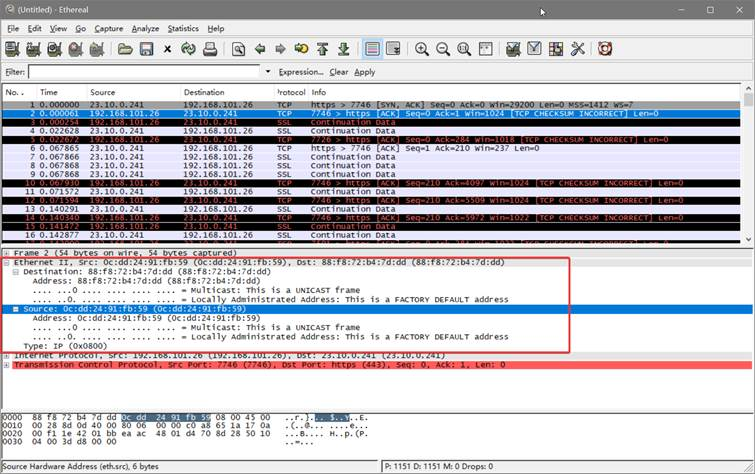
Task: Print packets with the printer icon
Action: [x=210, y=49]
